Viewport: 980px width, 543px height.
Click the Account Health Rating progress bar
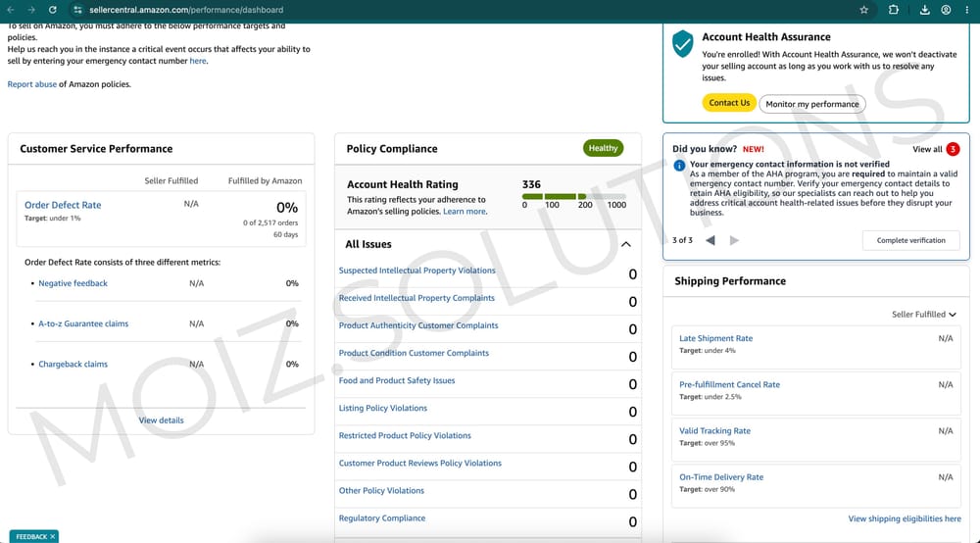point(573,196)
